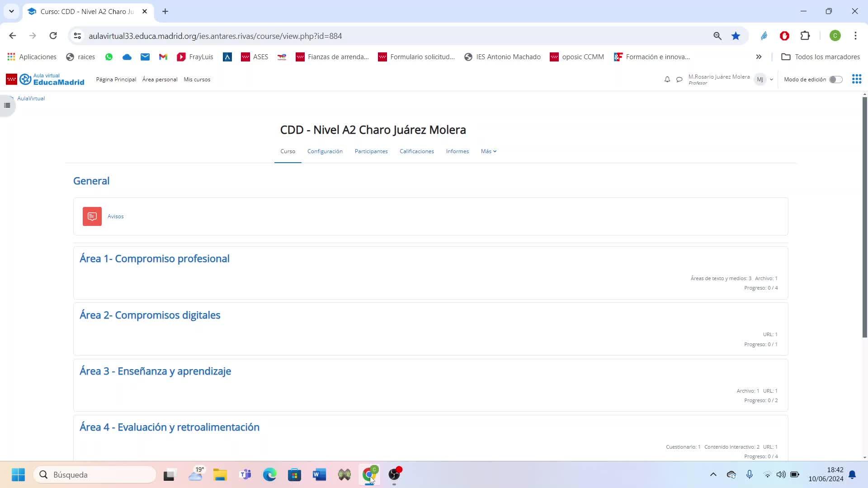Click Mis cursos in the top navigation

point(197,80)
